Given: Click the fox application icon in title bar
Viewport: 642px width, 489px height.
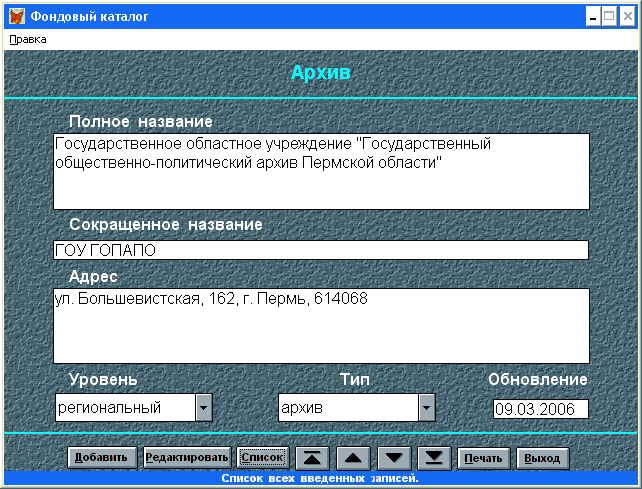Looking at the screenshot, I should (17, 16).
